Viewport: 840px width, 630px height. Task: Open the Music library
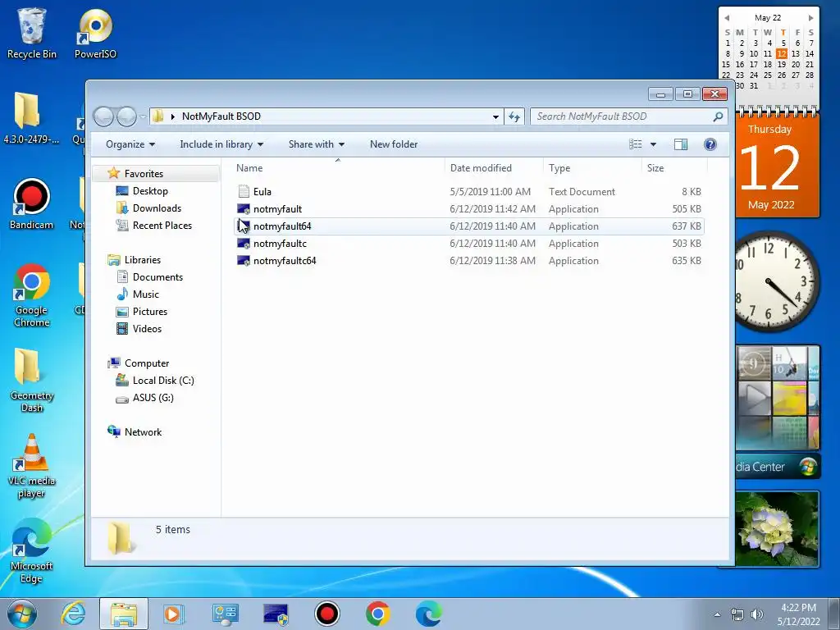146,294
